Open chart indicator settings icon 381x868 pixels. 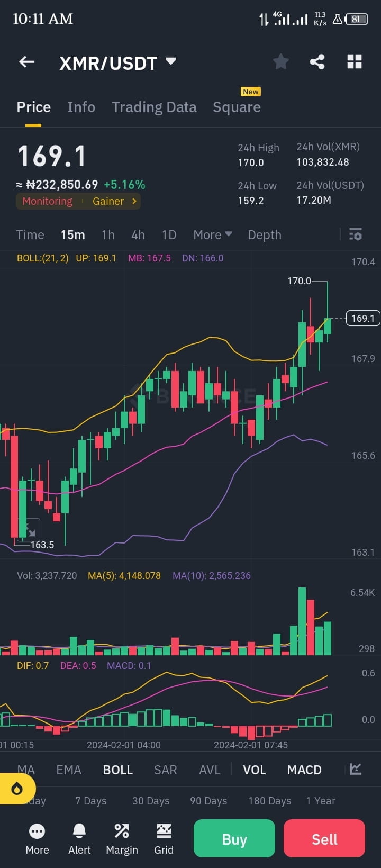pos(355,234)
